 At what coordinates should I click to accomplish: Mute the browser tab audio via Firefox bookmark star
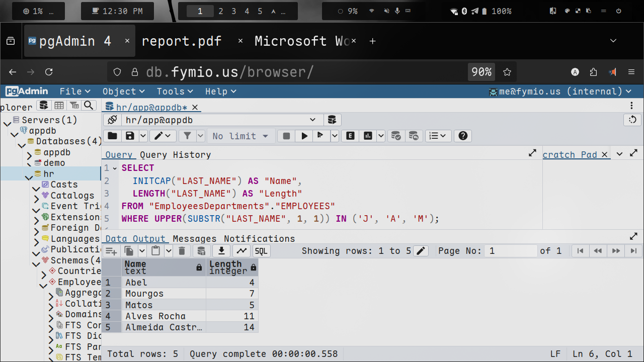[507, 72]
